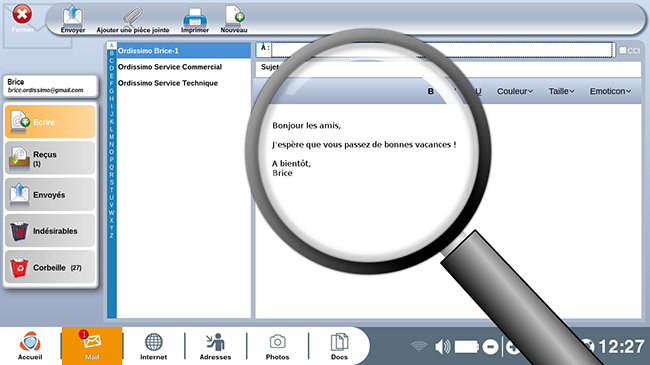650x365 pixels.
Task: Open the Adresses contacts app
Action: click(x=215, y=346)
